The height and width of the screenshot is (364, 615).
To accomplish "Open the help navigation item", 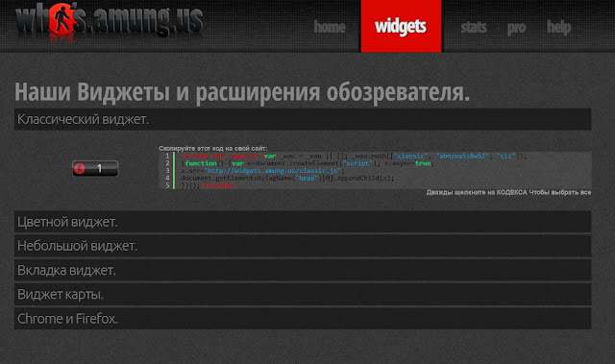I will click(x=559, y=27).
